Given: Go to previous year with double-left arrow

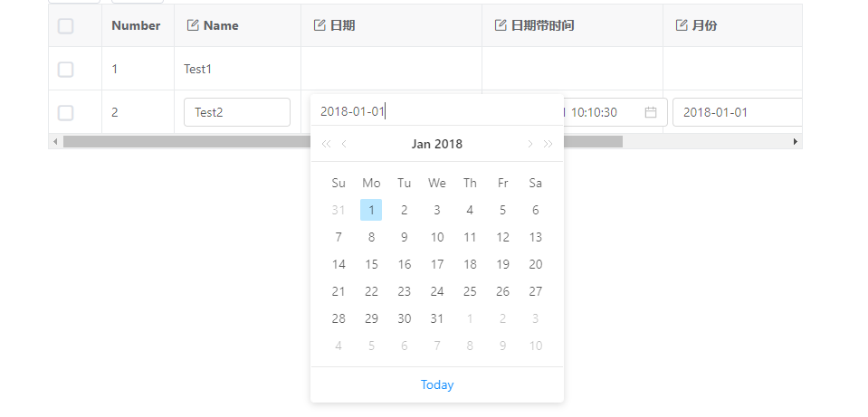Looking at the screenshot, I should point(327,144).
